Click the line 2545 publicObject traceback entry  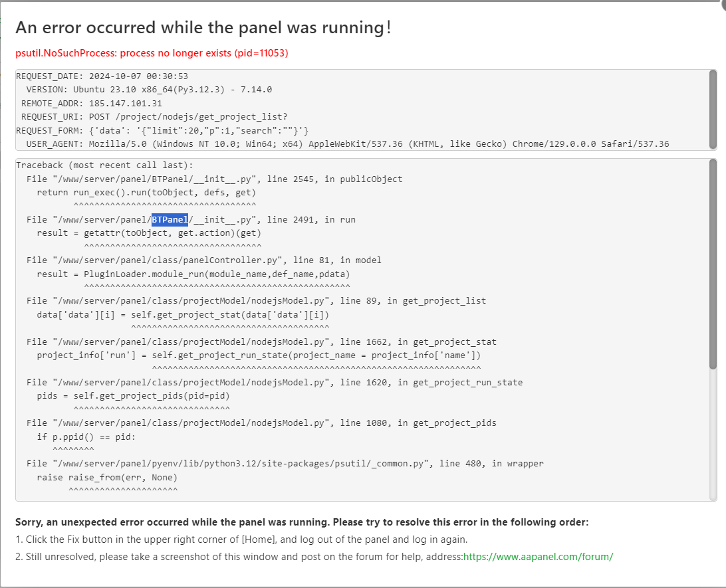214,179
